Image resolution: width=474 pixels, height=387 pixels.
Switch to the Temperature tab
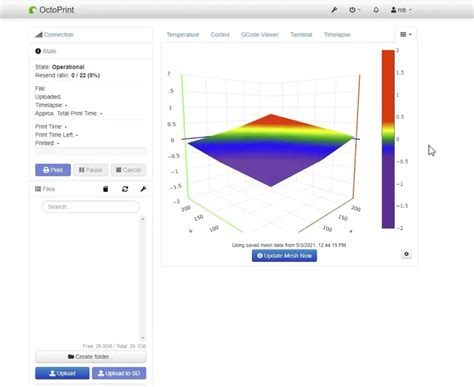183,35
